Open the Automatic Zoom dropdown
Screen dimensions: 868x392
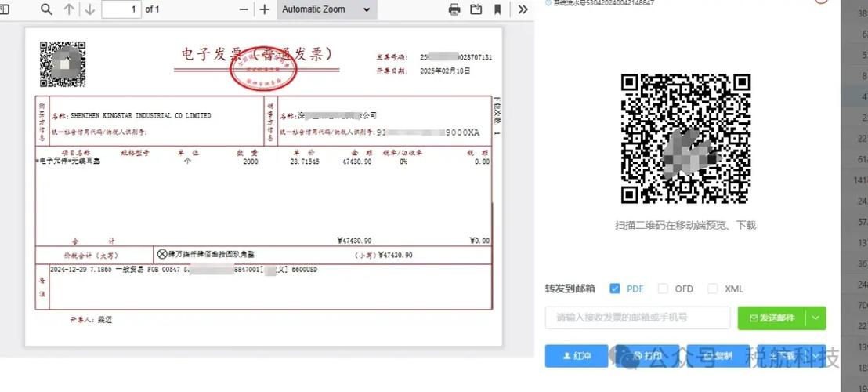point(327,9)
